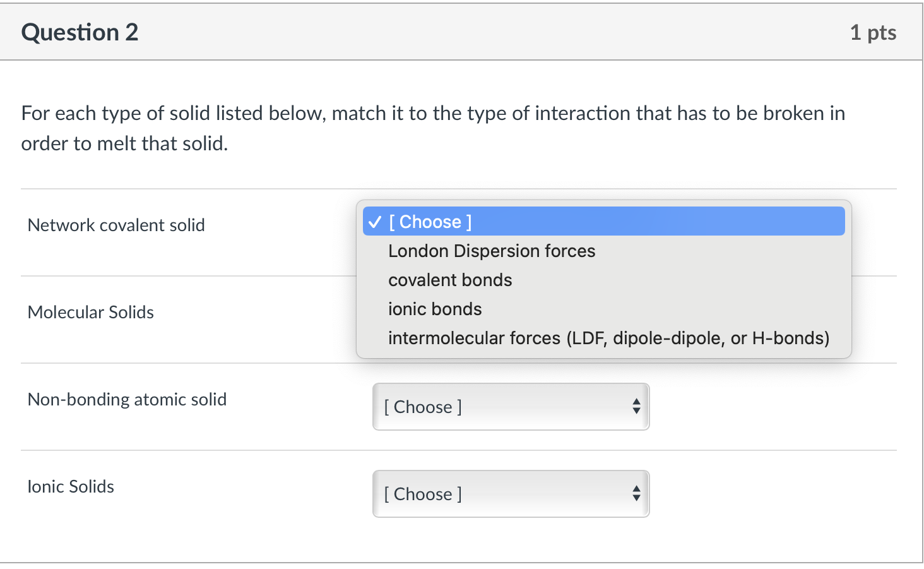Click the arrows icon on Non-bonding atomic solid dropdown
This screenshot has height=569, width=924.
click(636, 407)
